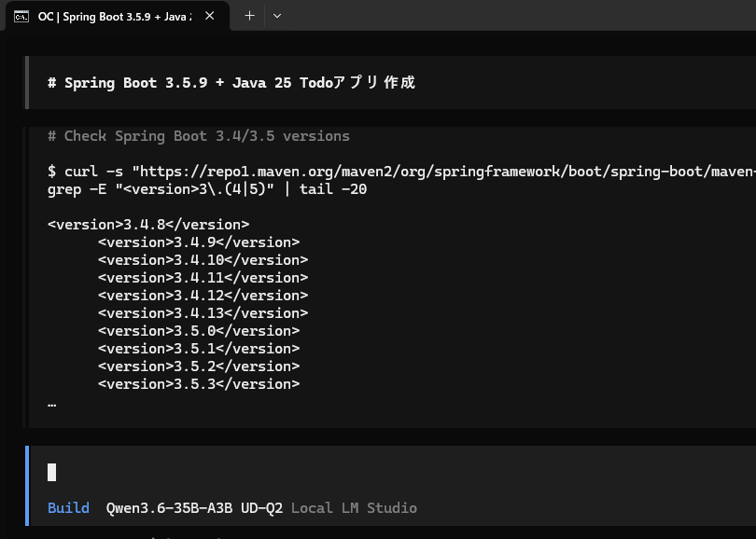Viewport: 756px width, 539px height.
Task: Close the Spring Boot terminal tab
Action: (209, 16)
